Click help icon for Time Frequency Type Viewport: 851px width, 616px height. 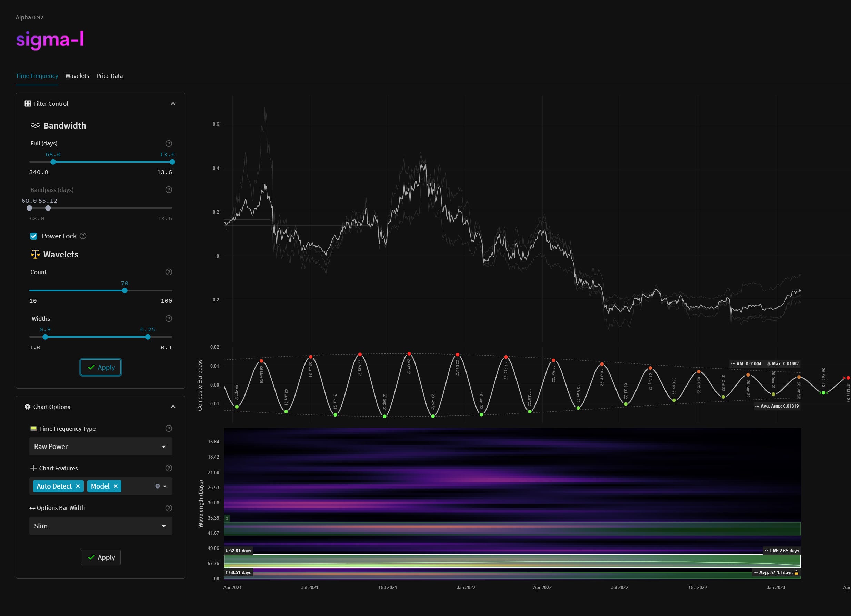[169, 429]
